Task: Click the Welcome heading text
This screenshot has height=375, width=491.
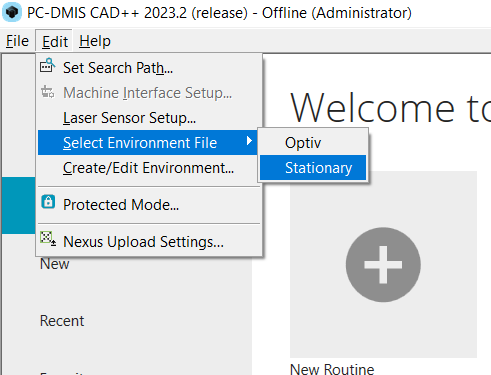Action: [x=390, y=108]
